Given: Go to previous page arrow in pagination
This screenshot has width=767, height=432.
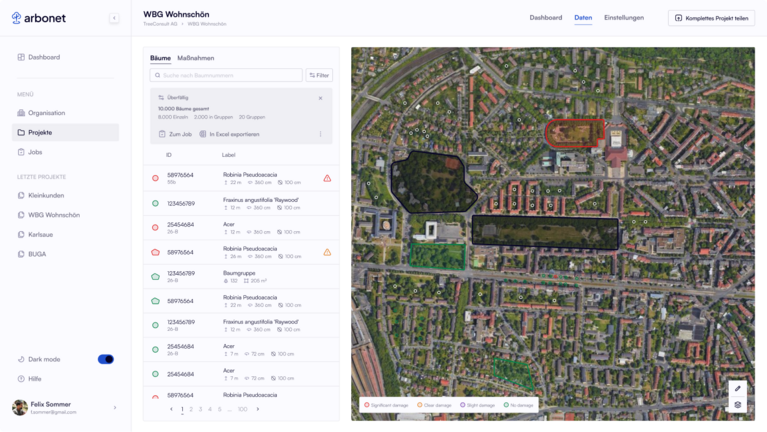Looking at the screenshot, I should (x=171, y=409).
